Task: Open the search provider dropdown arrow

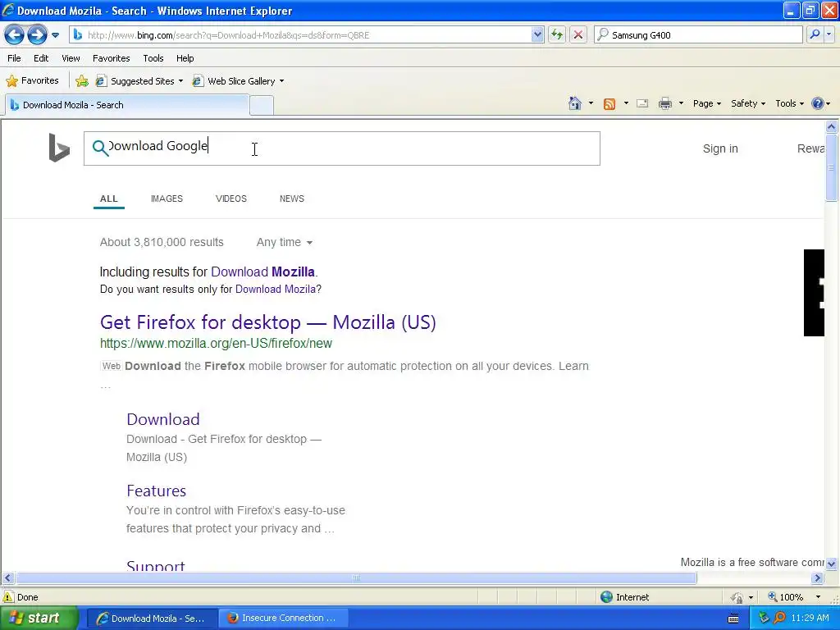Action: [829, 34]
